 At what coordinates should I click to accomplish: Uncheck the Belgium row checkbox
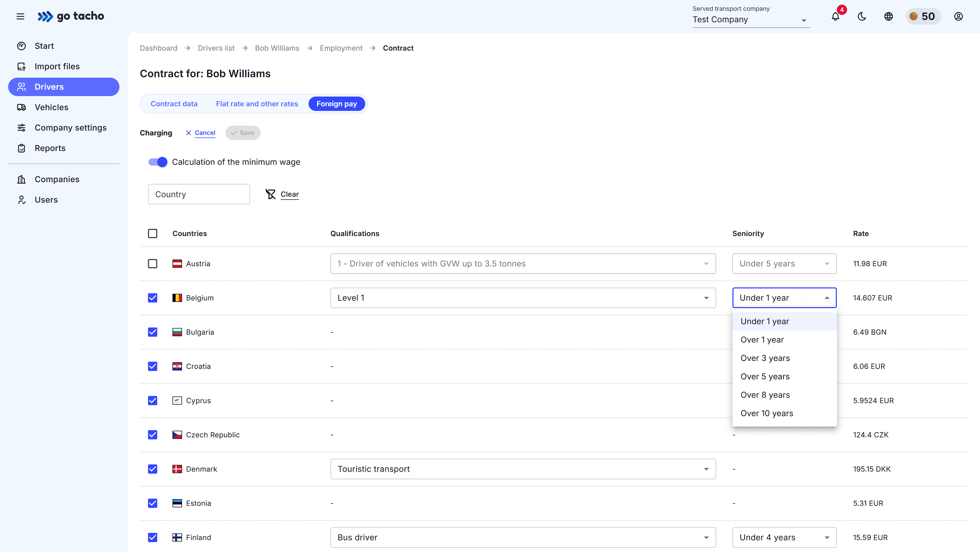point(153,298)
